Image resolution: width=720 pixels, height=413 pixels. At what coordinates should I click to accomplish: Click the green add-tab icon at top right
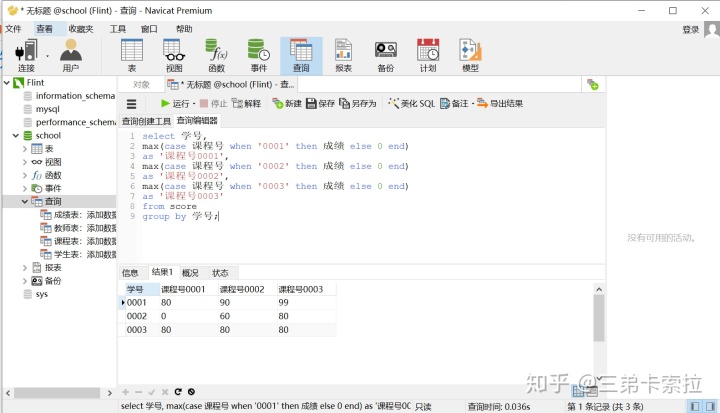593,85
